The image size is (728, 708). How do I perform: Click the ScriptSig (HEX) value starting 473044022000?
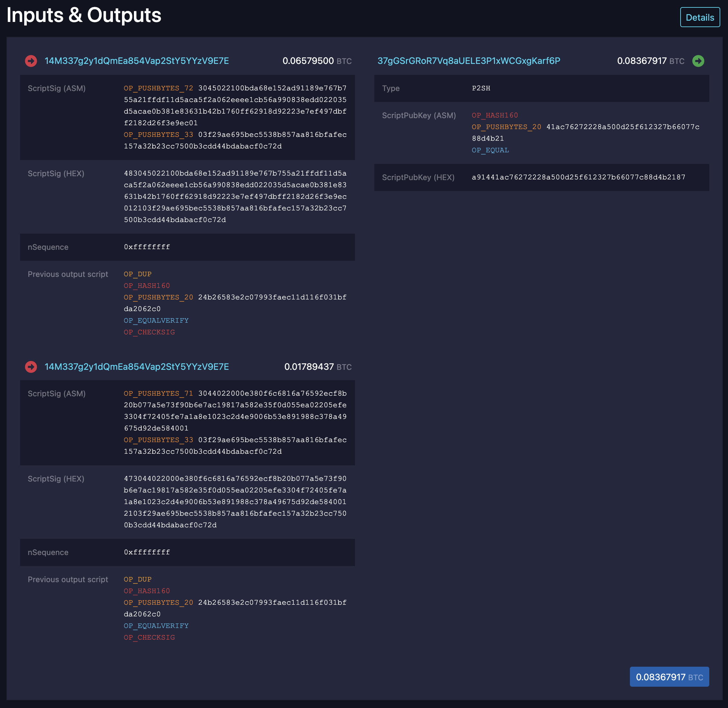[x=235, y=501]
